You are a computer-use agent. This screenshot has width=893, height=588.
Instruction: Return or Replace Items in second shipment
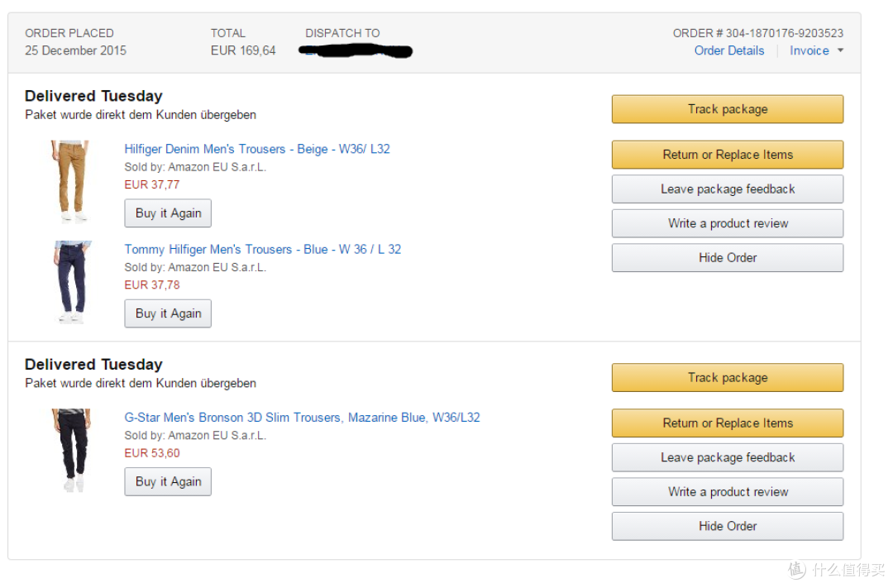click(728, 423)
